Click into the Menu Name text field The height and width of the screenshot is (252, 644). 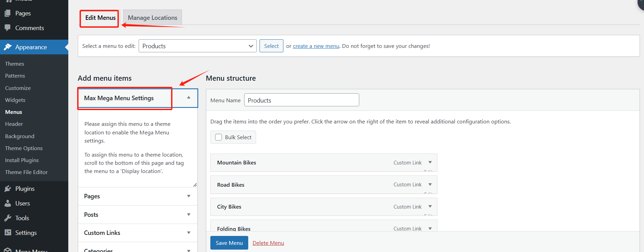click(302, 100)
